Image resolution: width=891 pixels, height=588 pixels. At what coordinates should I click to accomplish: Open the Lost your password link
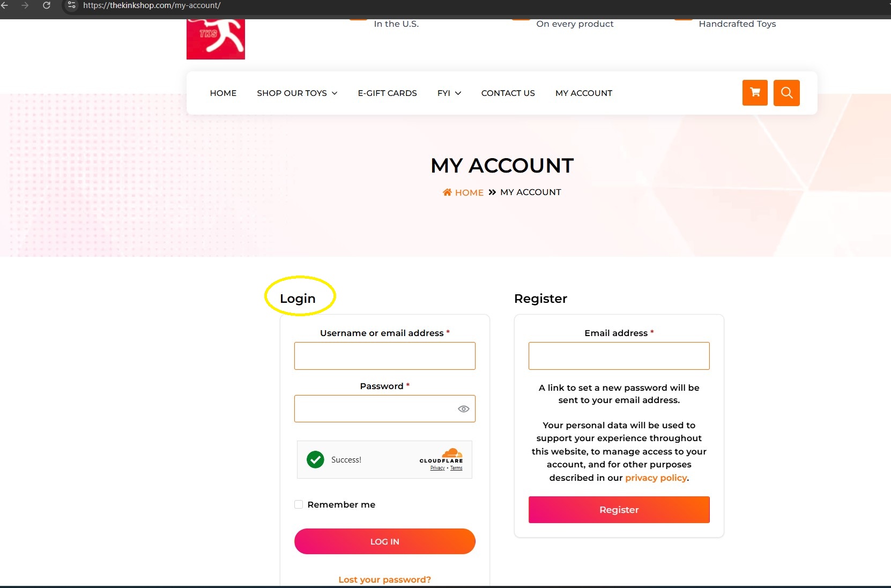point(385,579)
